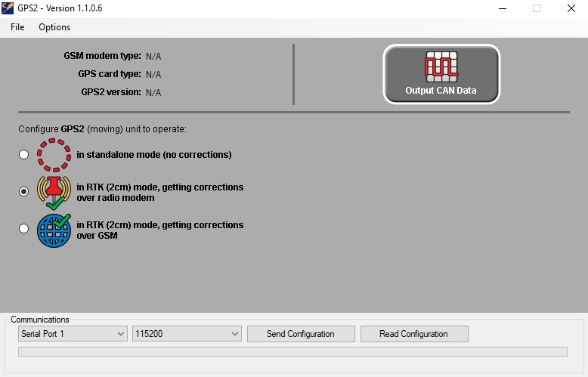
Task: Click the 'corrections over radio modem' text label
Action: point(159,192)
